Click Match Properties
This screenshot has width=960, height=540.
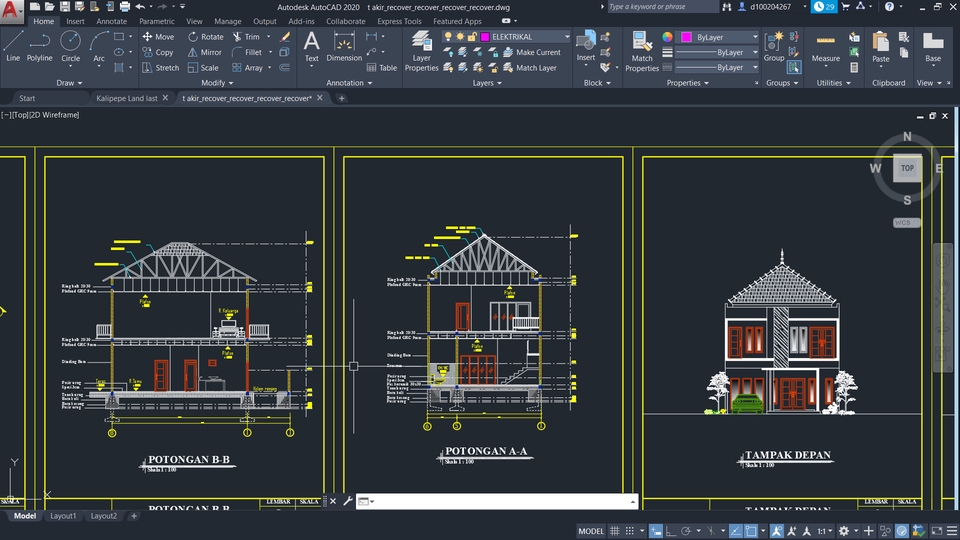(642, 51)
